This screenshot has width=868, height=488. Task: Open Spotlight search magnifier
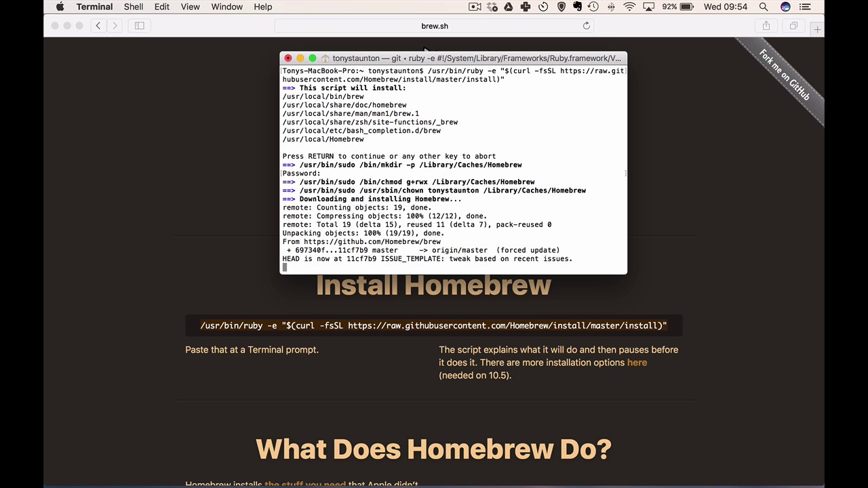[764, 7]
